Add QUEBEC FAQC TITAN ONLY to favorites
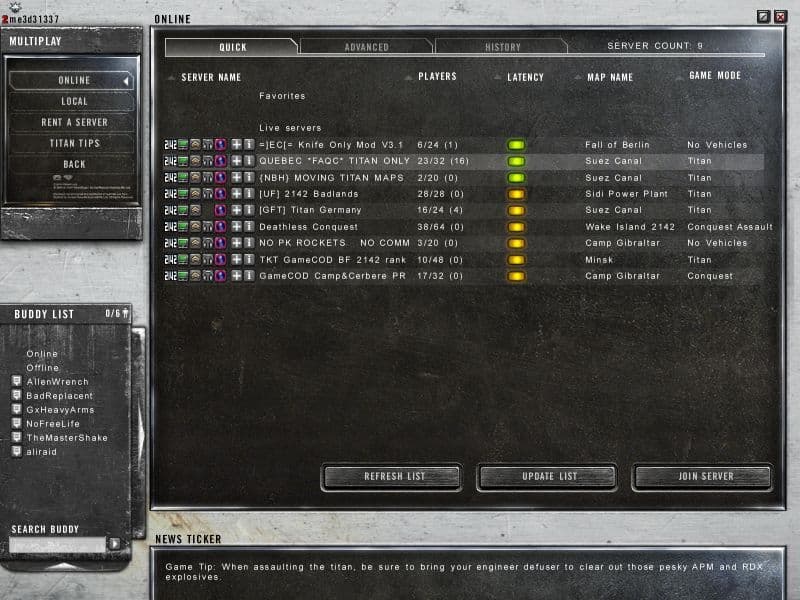 236,161
